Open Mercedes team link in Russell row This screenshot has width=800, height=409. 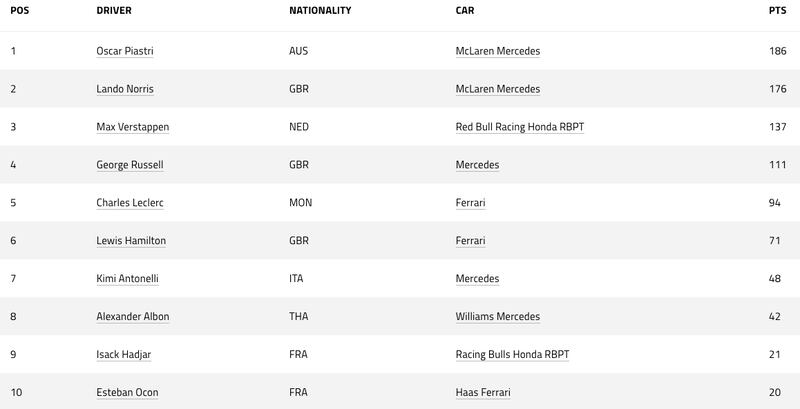click(478, 165)
